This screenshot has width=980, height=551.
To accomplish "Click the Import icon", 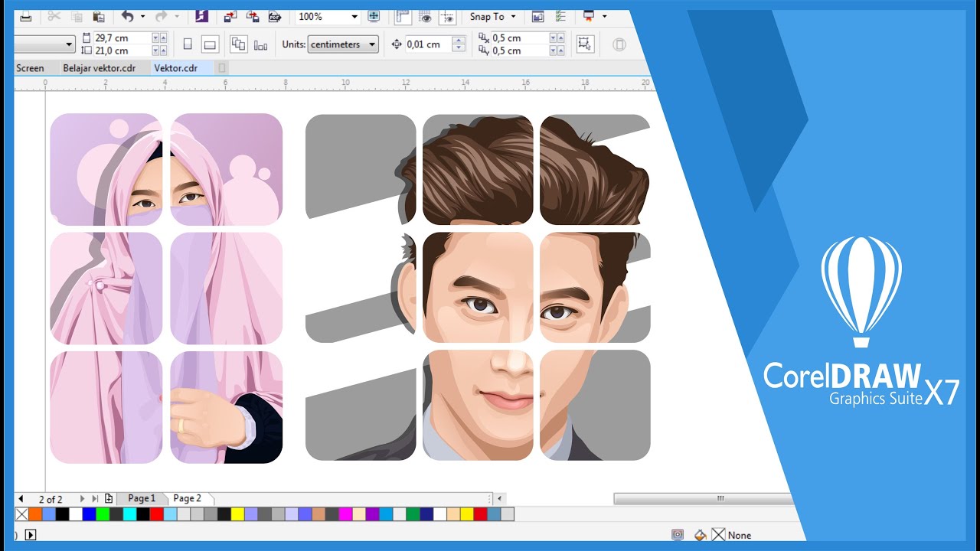I will [x=230, y=16].
